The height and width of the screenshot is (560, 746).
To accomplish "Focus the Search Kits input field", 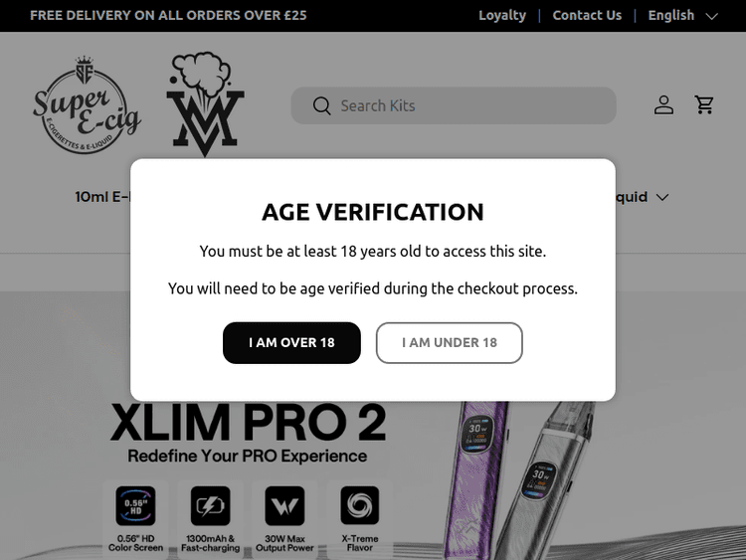I will coord(467,105).
